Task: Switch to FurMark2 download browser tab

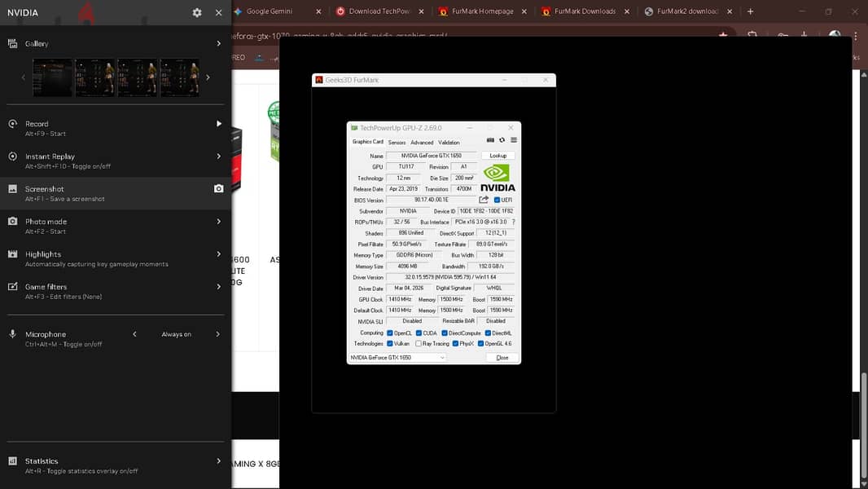Action: 687,11
